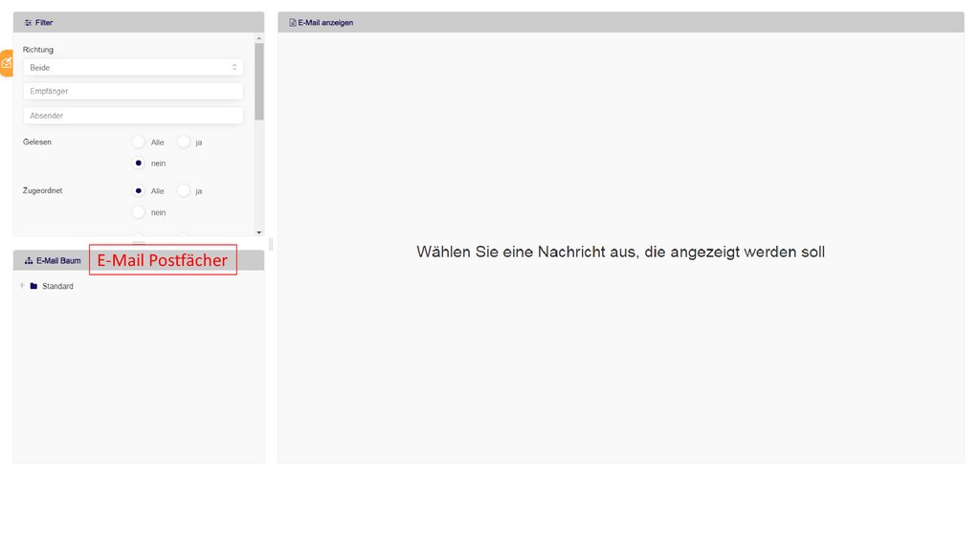Open the Richtung dropdown showing Beide
This screenshot has height=549, width=980.
pyautogui.click(x=133, y=68)
